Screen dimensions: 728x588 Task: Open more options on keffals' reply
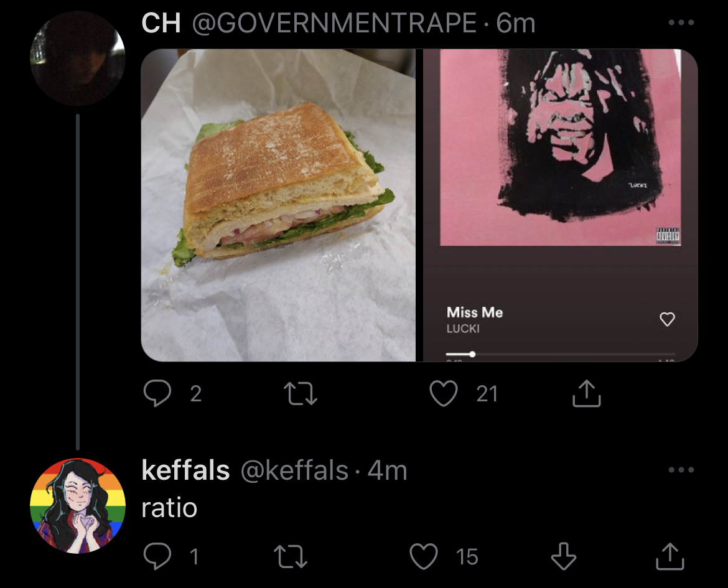coord(681,470)
